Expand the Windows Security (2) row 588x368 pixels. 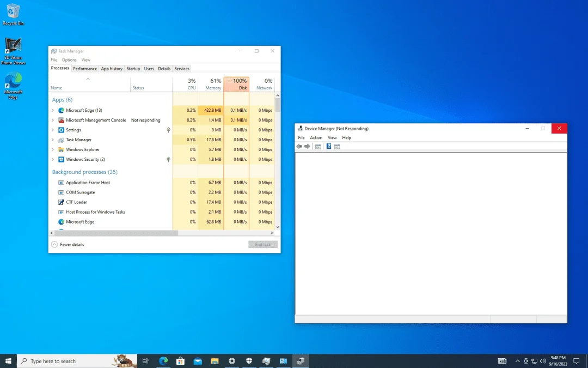[x=53, y=159]
